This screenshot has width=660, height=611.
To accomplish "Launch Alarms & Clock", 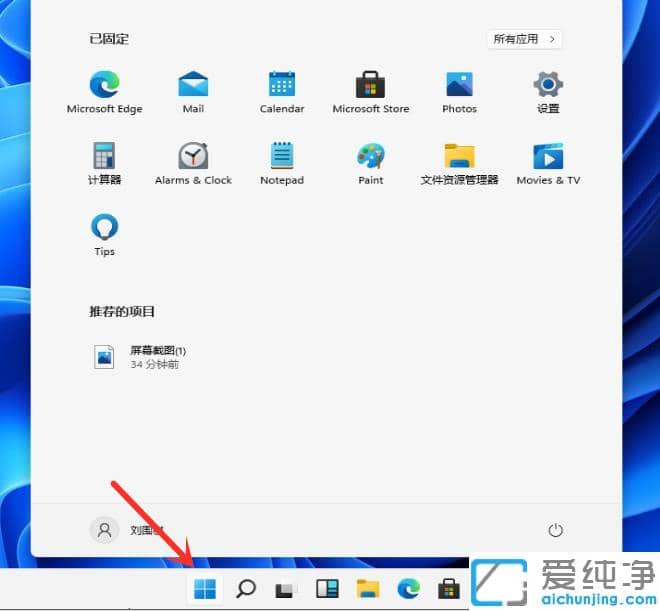I will [x=193, y=163].
